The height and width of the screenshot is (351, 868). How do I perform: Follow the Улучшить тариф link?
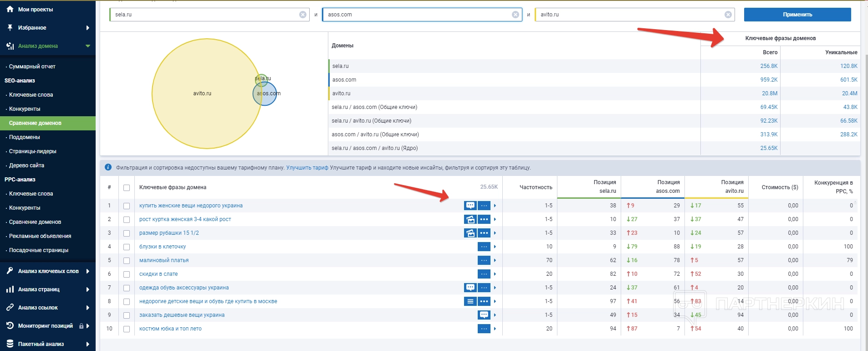tap(307, 168)
